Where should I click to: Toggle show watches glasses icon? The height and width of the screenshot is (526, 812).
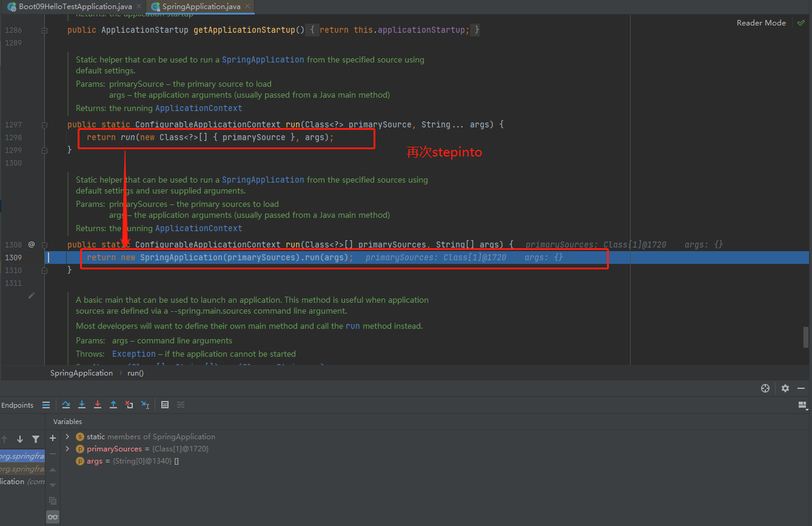click(53, 517)
